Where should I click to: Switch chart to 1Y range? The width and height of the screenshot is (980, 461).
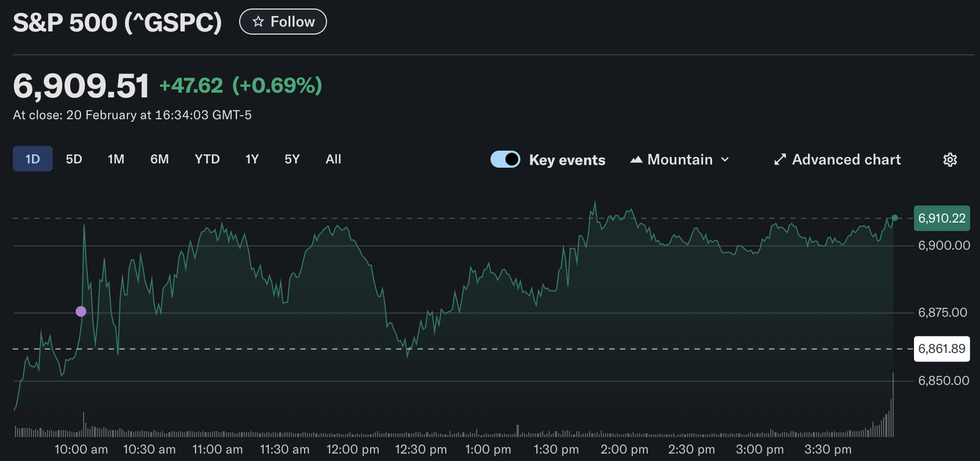coord(252,159)
